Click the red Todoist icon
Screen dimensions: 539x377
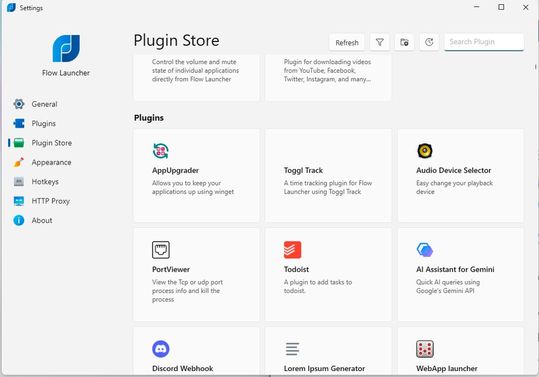tap(293, 250)
